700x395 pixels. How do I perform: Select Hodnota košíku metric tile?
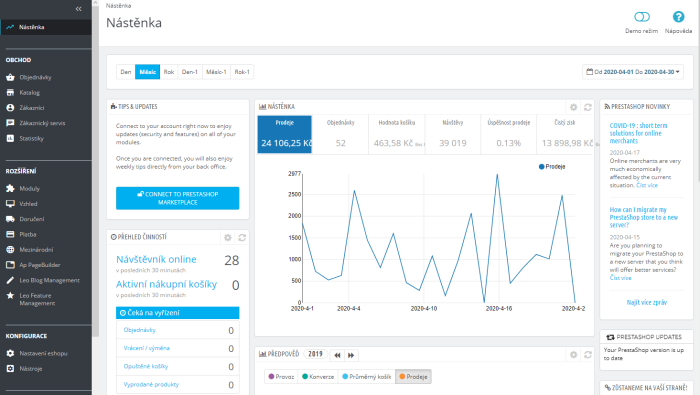point(397,134)
